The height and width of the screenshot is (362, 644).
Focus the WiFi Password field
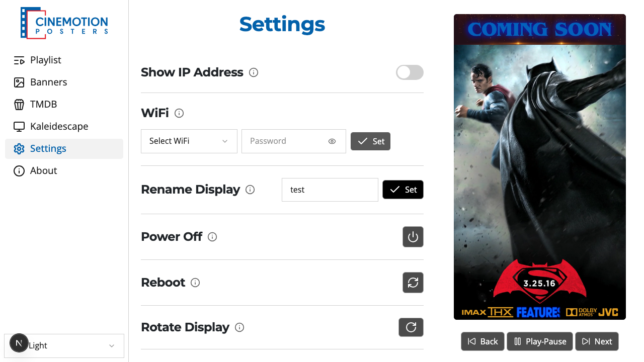(294, 141)
